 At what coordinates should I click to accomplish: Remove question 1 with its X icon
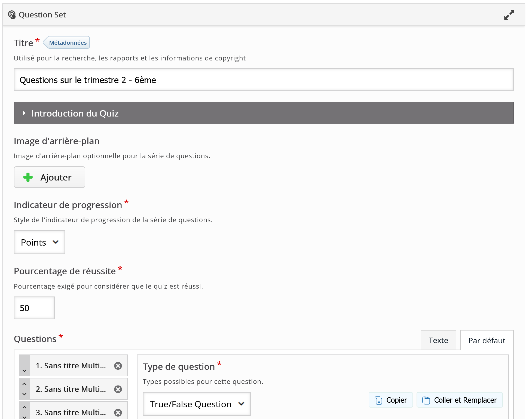[x=118, y=366]
